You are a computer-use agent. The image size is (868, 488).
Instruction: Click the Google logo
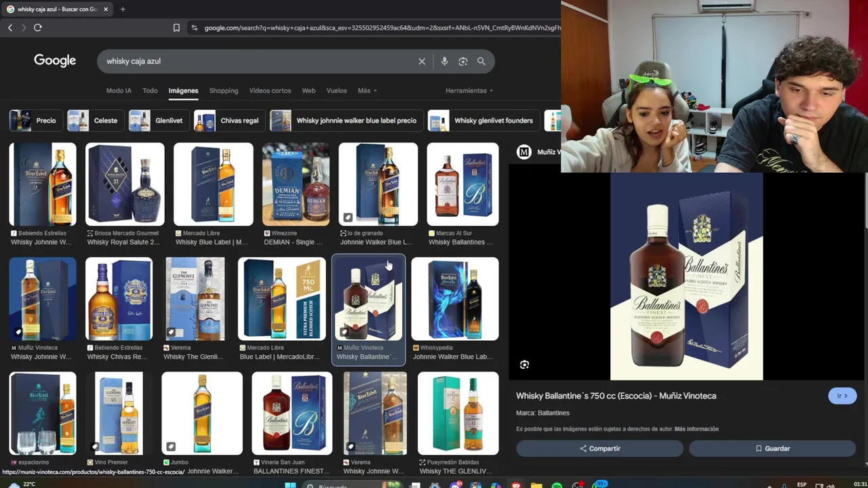click(55, 60)
